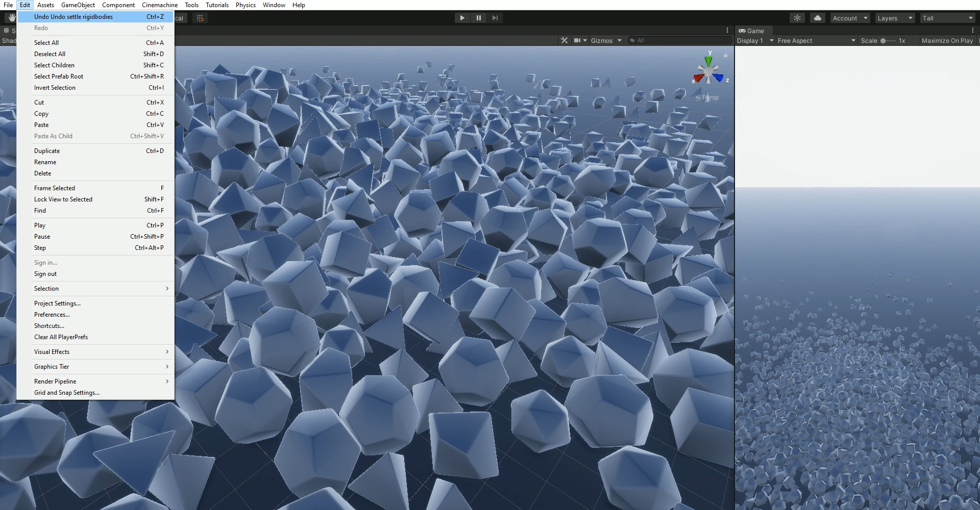Open the collab services sun icon
The image size is (980, 510).
coord(797,18)
